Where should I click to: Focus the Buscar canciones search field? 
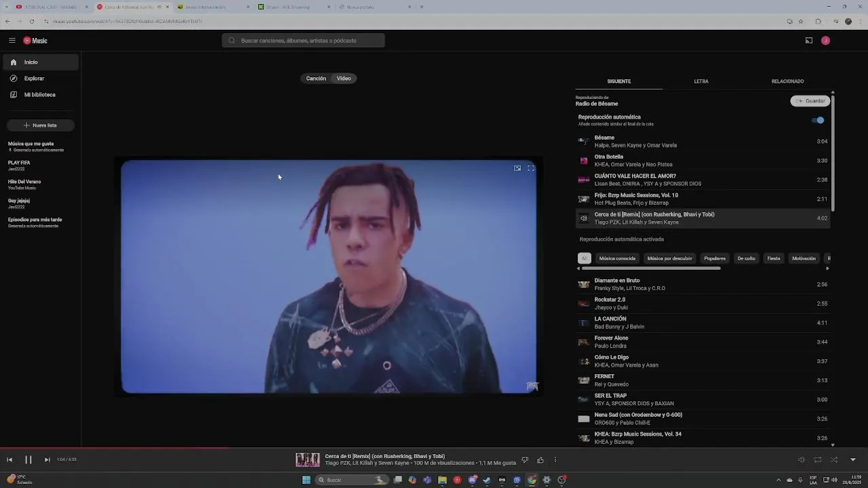(303, 41)
